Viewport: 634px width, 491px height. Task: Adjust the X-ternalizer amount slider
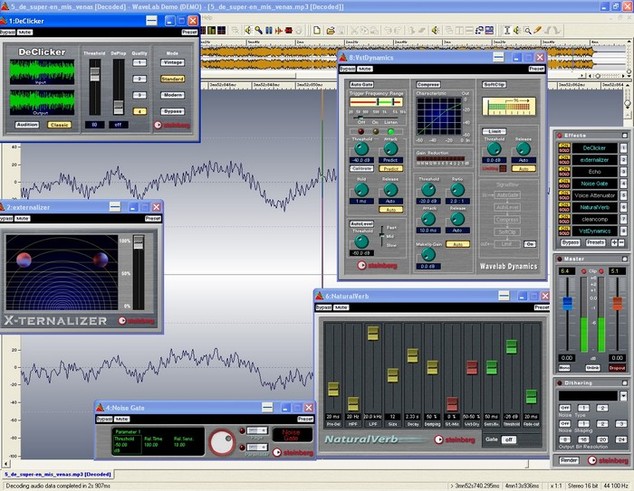138,242
